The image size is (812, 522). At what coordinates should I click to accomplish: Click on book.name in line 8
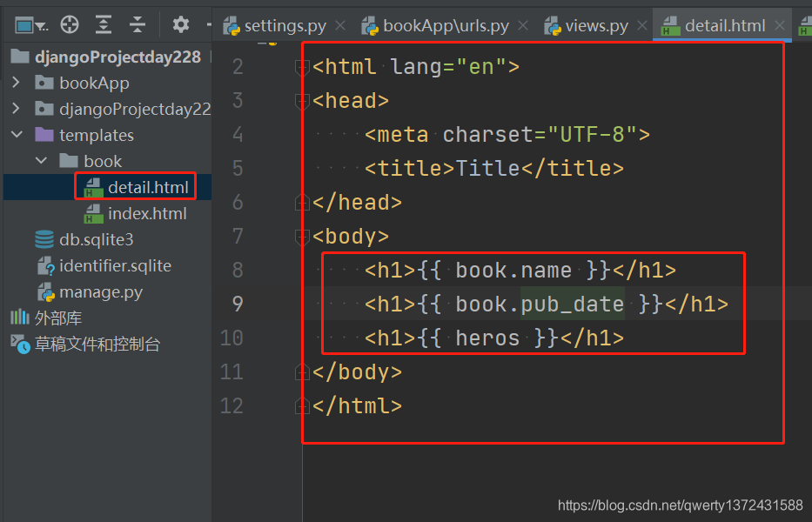pos(513,271)
